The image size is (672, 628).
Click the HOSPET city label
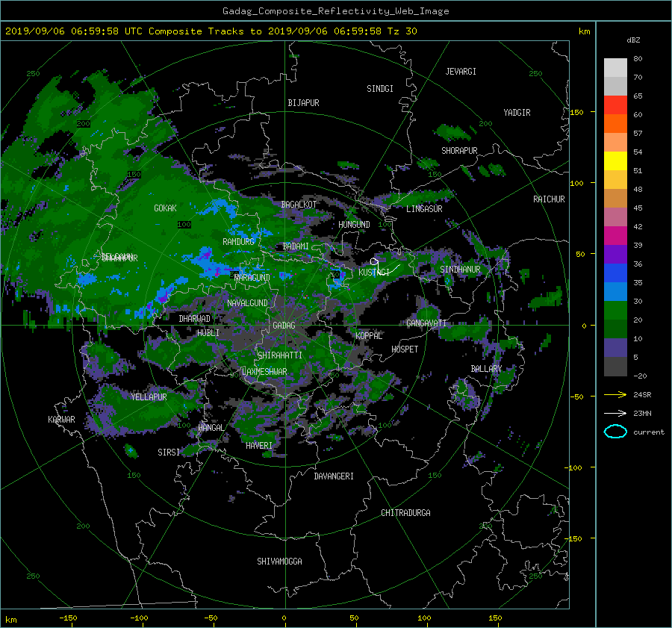405,349
